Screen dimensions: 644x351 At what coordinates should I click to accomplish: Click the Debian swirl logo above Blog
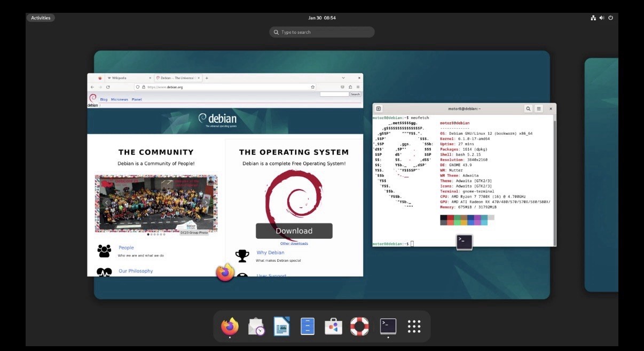(x=92, y=98)
